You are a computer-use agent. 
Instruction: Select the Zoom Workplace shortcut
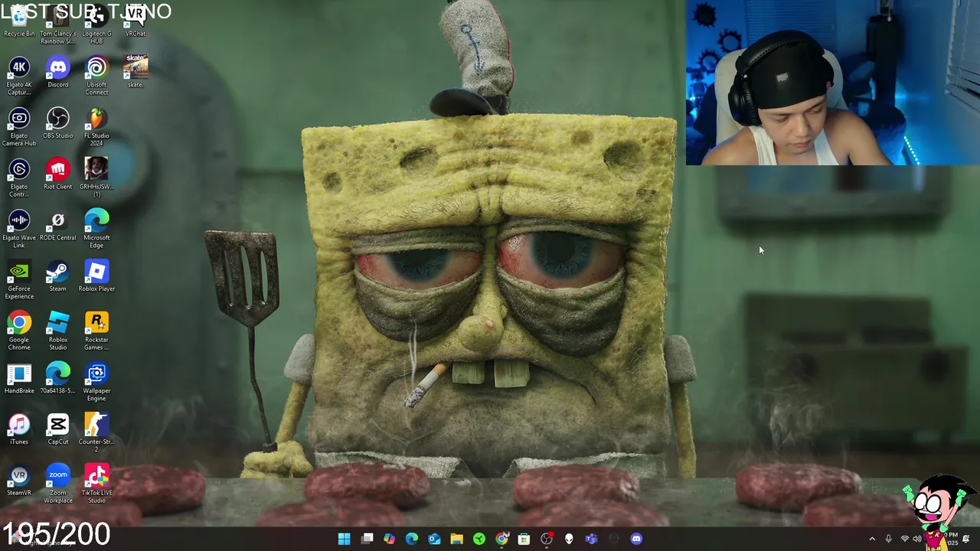coord(58,484)
